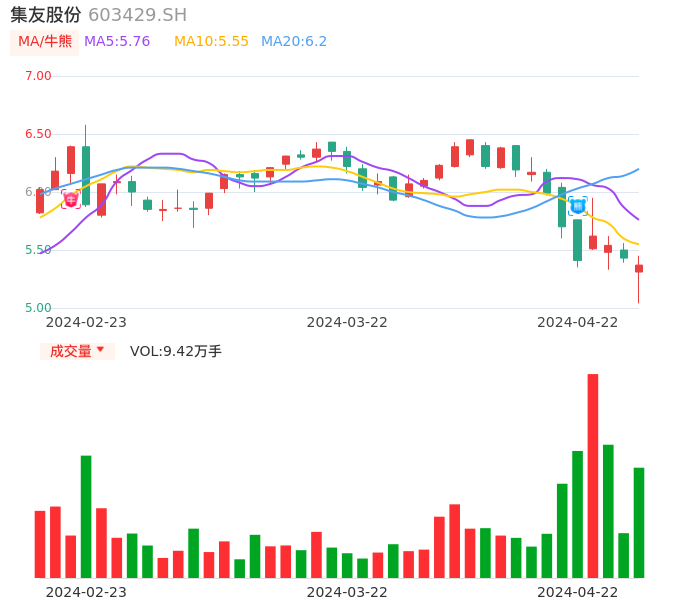This screenshot has width=686, height=606.
Task: Click the 7.00 price axis label
Action: 38,76
